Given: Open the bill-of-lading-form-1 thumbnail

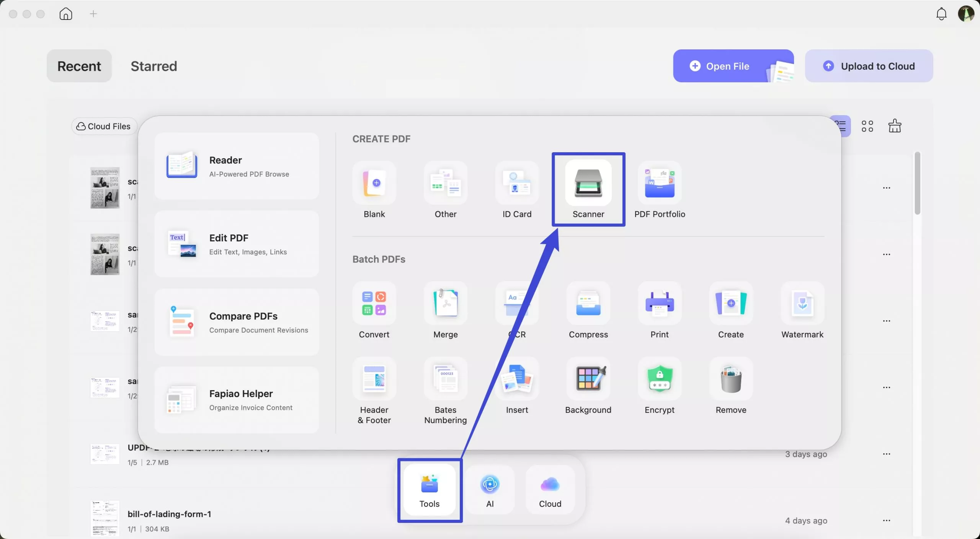Looking at the screenshot, I should (x=104, y=518).
